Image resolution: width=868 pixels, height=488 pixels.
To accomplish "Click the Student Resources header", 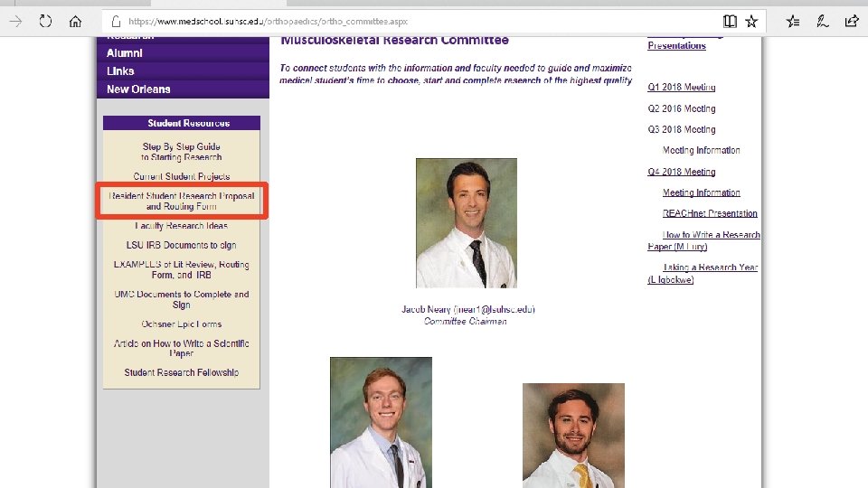I will 182,123.
